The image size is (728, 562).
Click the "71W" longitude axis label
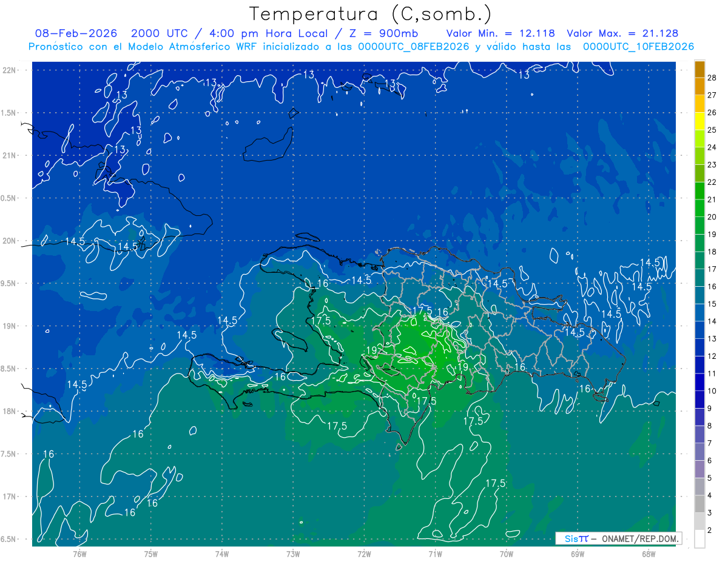coord(435,554)
